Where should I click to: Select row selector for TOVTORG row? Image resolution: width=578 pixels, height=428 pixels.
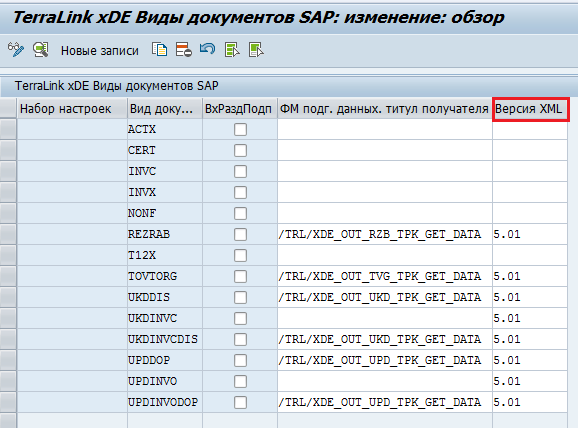[8, 276]
